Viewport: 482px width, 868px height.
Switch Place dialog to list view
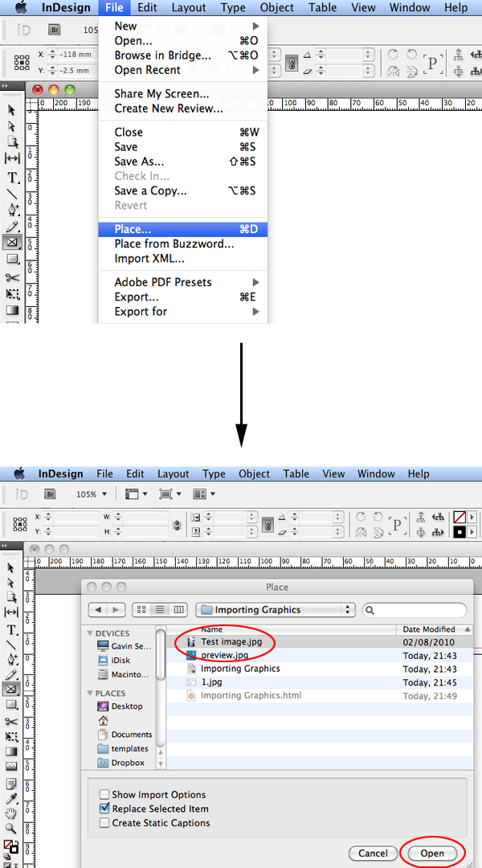point(160,609)
